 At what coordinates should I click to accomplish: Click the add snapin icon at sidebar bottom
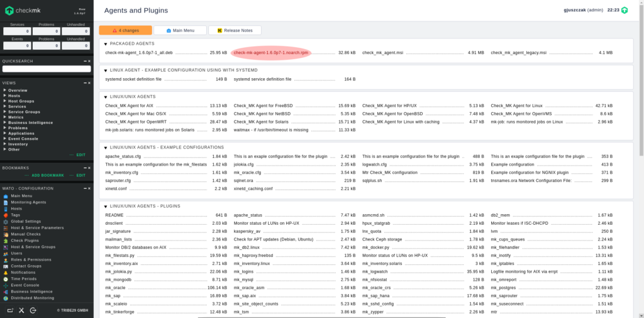(x=9, y=310)
